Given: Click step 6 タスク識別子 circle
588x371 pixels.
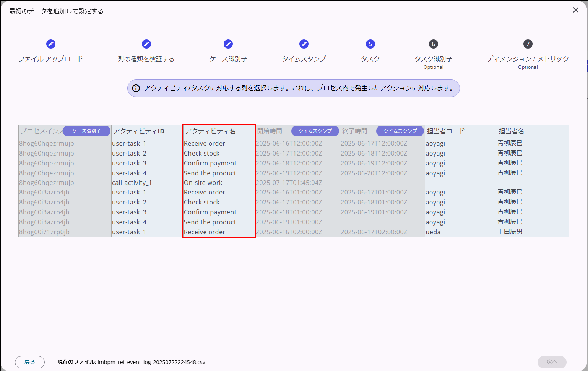Looking at the screenshot, I should click(433, 44).
